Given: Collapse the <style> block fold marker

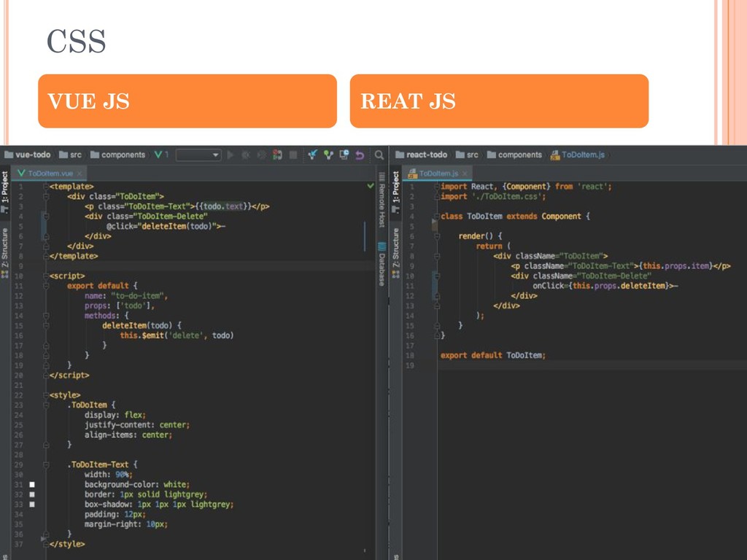Looking at the screenshot, I should 46,394.
